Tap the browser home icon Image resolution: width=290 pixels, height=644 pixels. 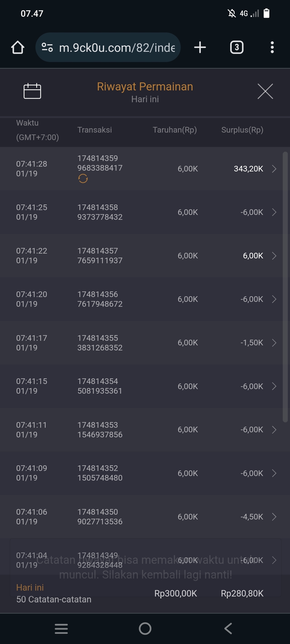tap(18, 47)
